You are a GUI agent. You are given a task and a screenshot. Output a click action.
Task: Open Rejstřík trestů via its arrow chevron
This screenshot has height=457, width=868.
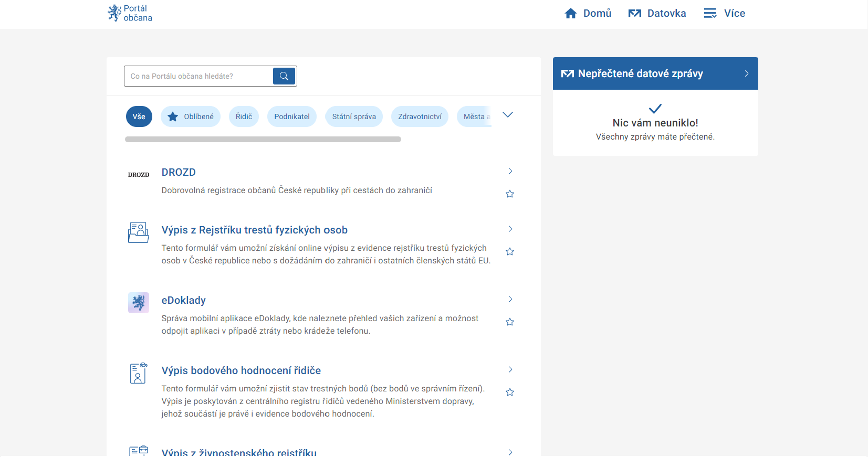click(510, 229)
